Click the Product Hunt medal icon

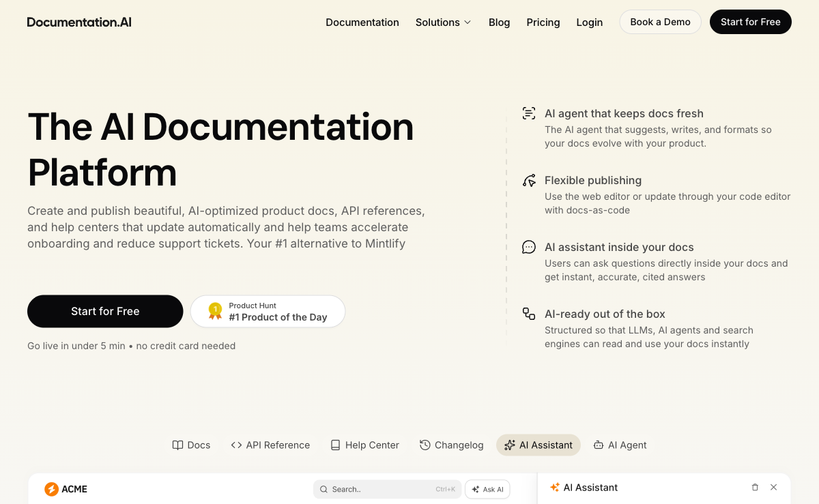pyautogui.click(x=215, y=312)
